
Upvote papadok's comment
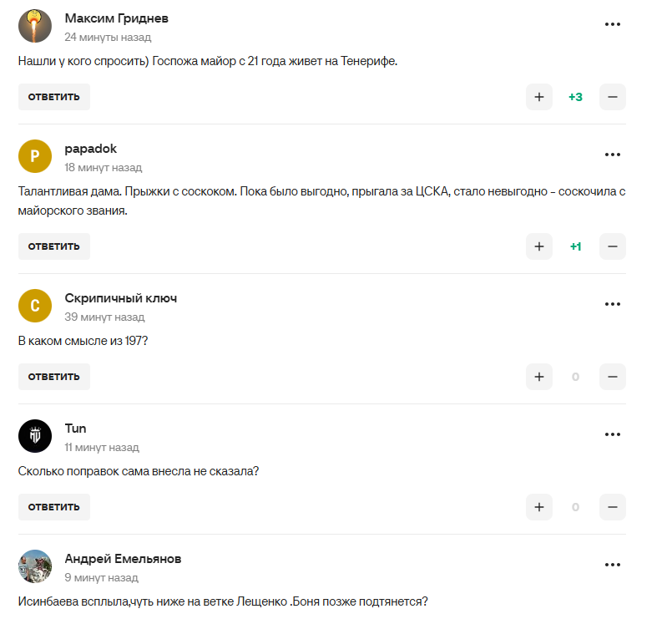(x=538, y=246)
